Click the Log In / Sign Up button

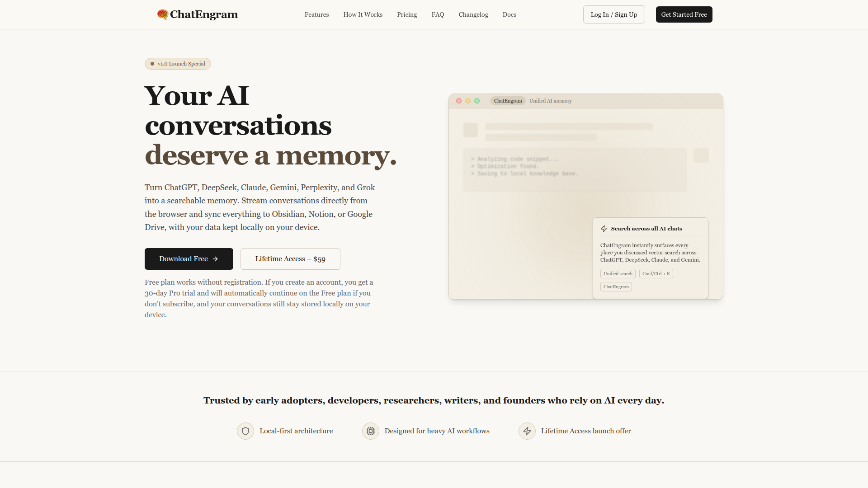(614, 14)
